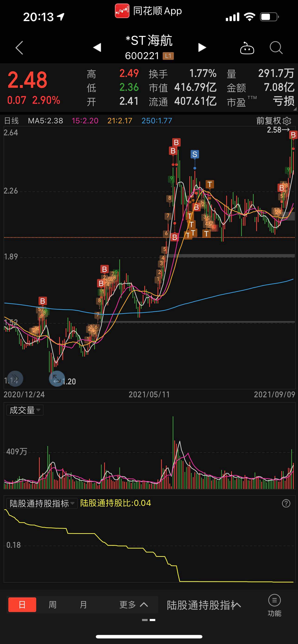Tap the double-arrow scroll chart button
Image resolution: width=298 pixels, height=644 pixels.
(15, 379)
